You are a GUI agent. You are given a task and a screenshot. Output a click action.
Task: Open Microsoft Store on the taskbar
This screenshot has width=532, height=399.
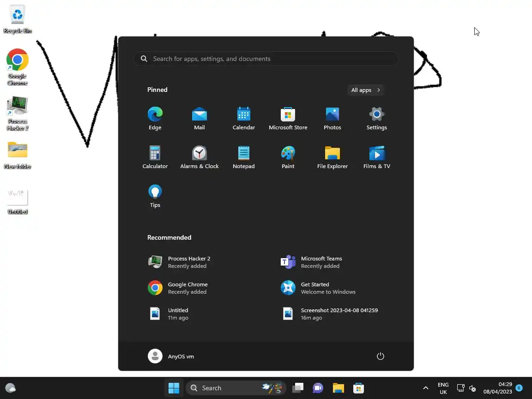tap(358, 388)
